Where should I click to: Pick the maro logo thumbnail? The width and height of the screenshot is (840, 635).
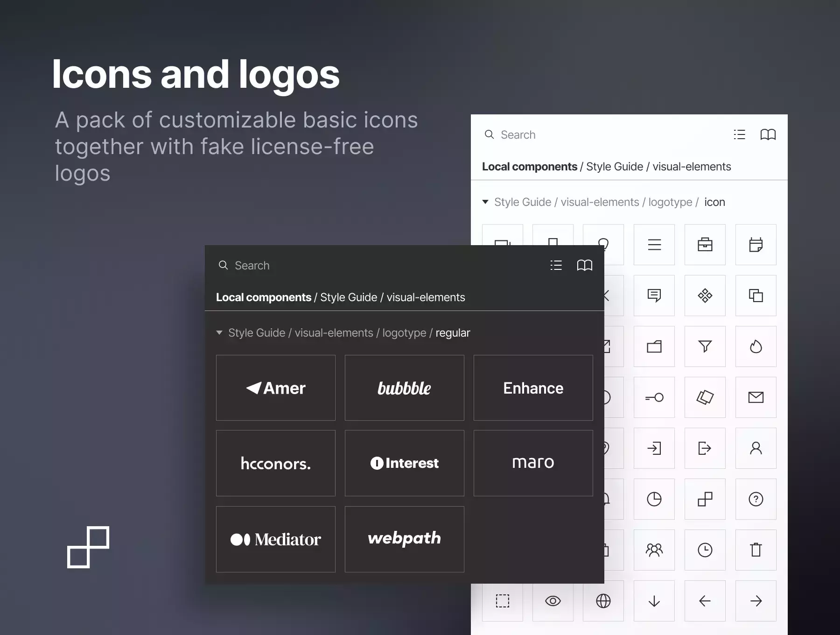point(533,463)
